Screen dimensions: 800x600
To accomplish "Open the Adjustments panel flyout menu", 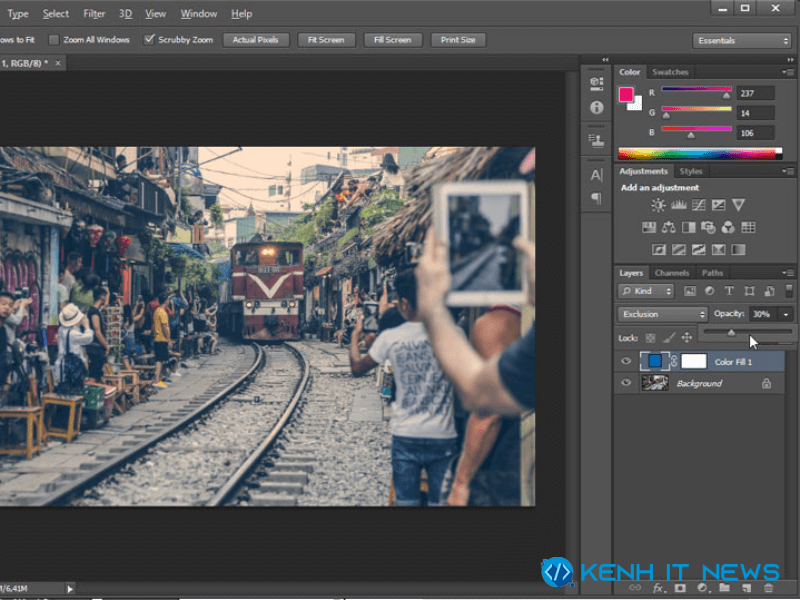I will coord(788,171).
